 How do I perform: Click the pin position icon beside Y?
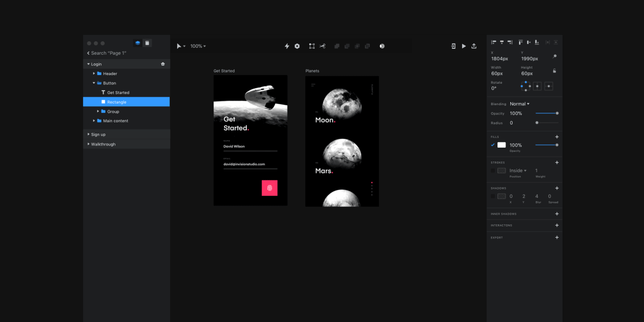click(x=554, y=56)
